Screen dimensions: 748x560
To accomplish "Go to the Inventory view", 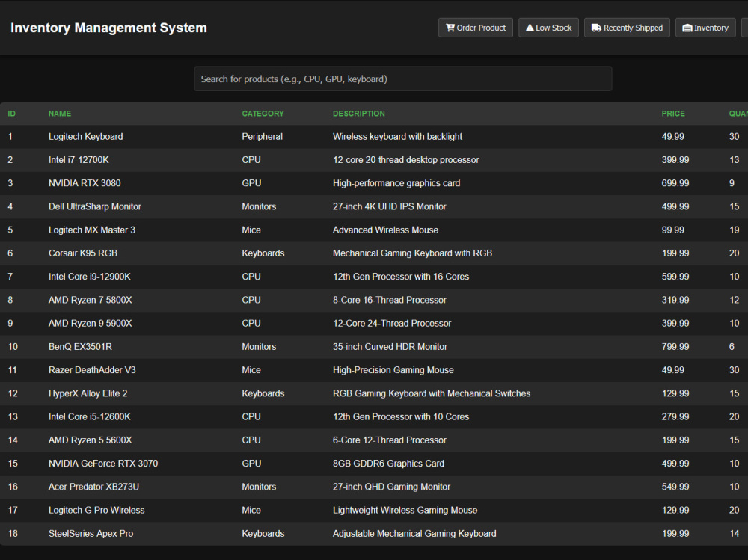I will tap(705, 28).
